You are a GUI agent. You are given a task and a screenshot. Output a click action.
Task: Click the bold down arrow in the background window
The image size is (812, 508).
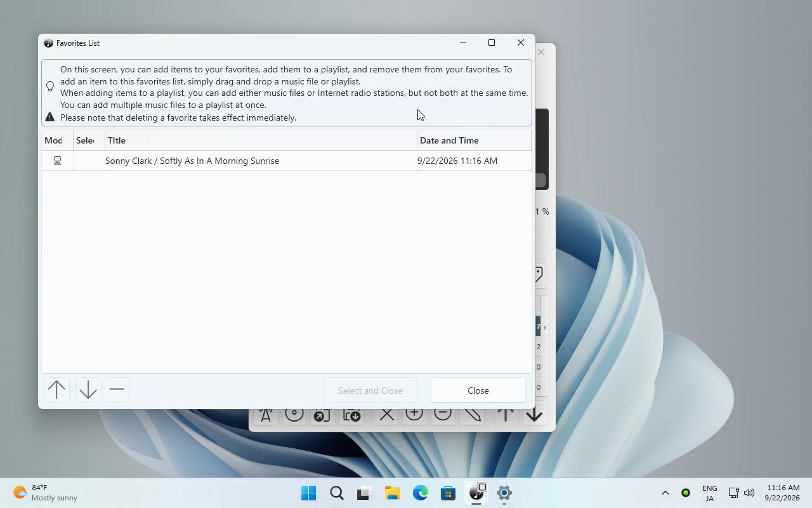tap(535, 415)
